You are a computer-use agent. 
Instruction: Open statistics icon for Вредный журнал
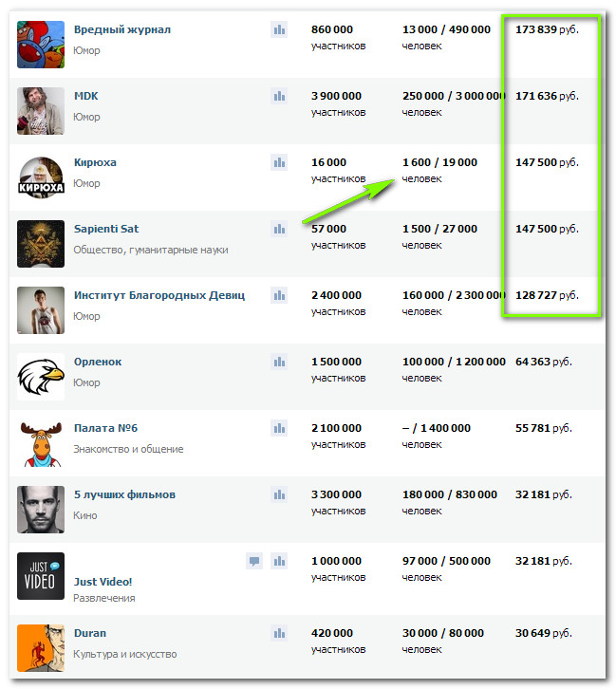pos(279,29)
